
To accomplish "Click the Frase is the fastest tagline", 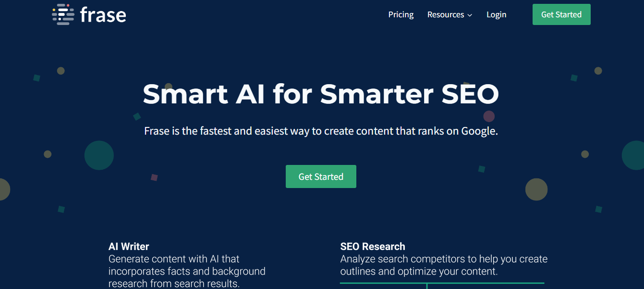I will [x=321, y=131].
